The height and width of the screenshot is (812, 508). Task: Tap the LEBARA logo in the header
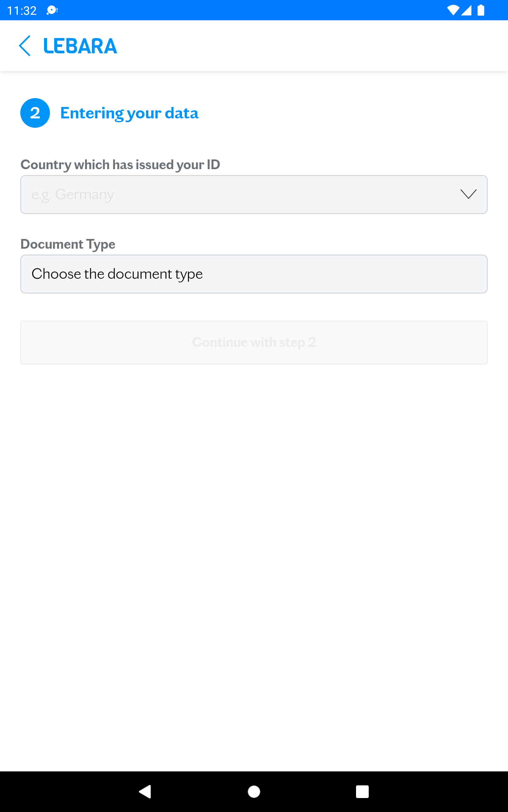(x=80, y=46)
